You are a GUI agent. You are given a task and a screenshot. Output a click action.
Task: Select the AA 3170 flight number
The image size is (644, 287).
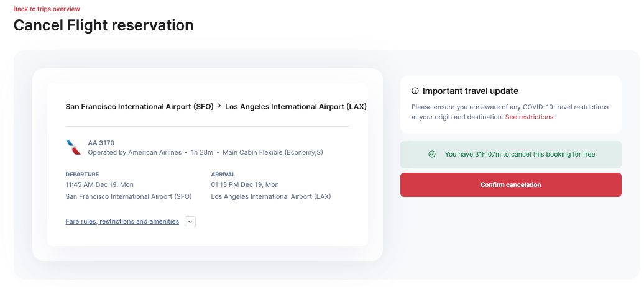tap(101, 143)
